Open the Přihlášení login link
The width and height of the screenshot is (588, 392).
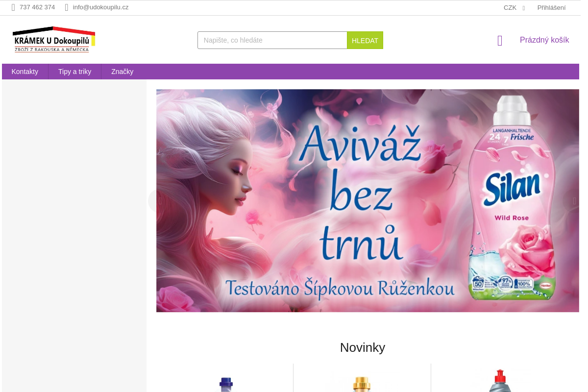(551, 8)
